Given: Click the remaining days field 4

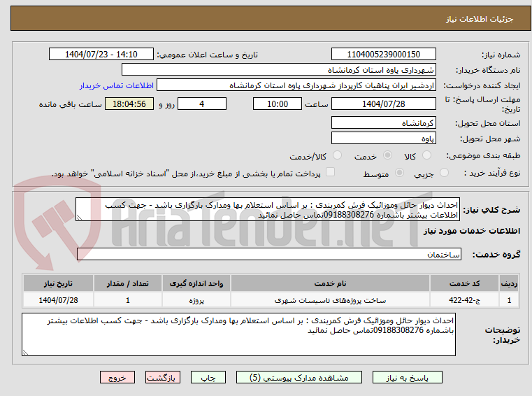Looking at the screenshot, I should click(202, 104).
